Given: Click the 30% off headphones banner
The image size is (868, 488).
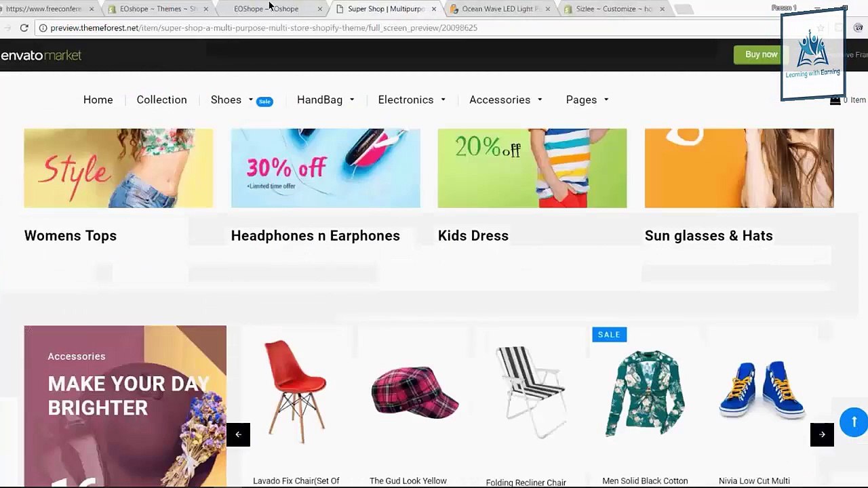Looking at the screenshot, I should click(325, 168).
